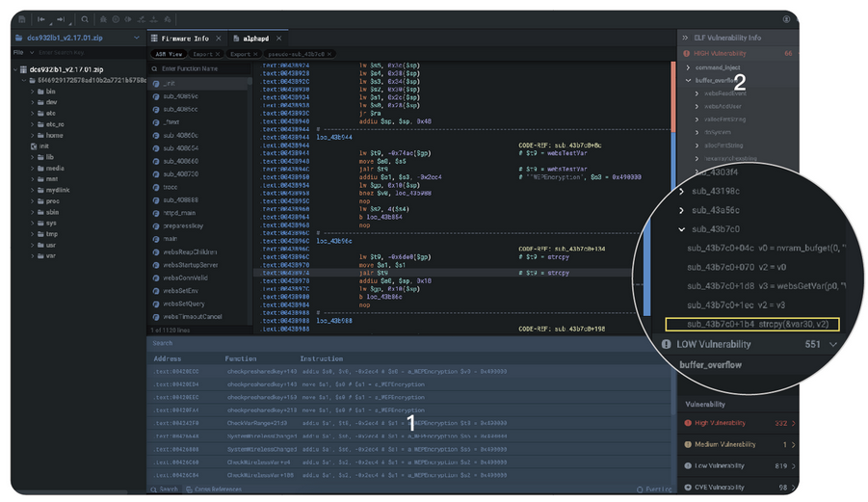868x502 pixels.
Task: Click the step-back navigation icon in toolbar
Action: 41,19
